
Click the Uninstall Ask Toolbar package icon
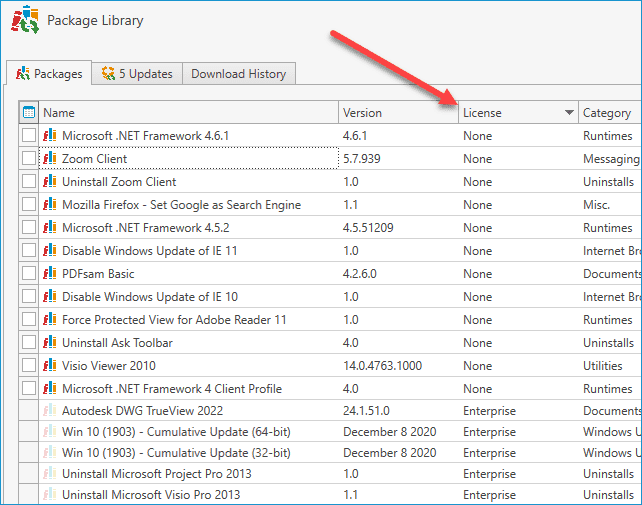coord(50,342)
